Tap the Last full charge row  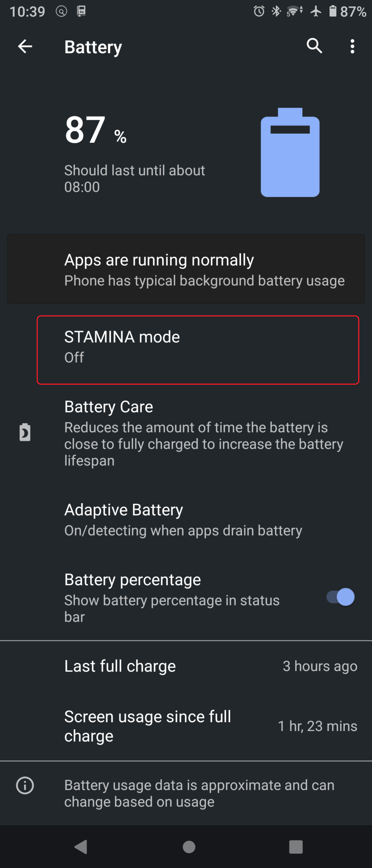(186, 666)
